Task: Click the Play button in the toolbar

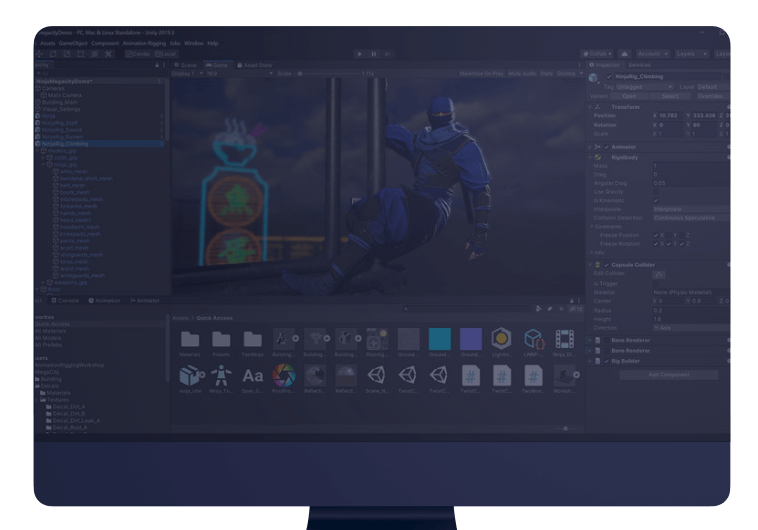Action: [x=359, y=54]
